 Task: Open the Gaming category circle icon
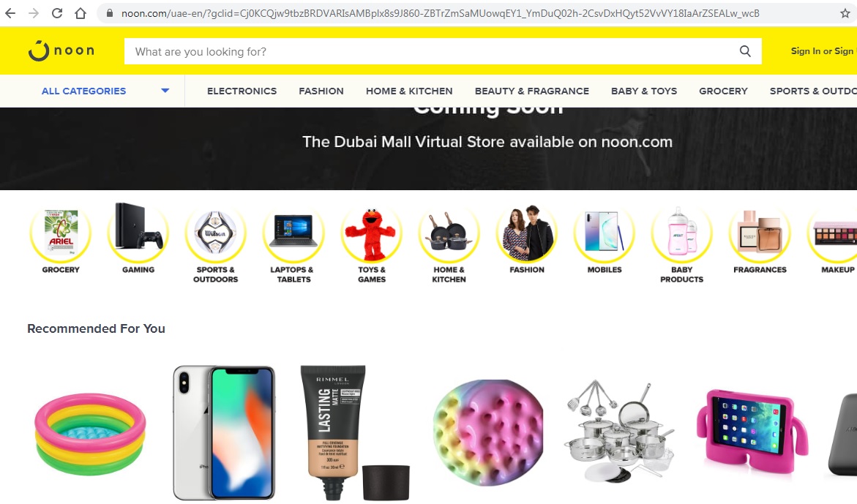point(138,233)
